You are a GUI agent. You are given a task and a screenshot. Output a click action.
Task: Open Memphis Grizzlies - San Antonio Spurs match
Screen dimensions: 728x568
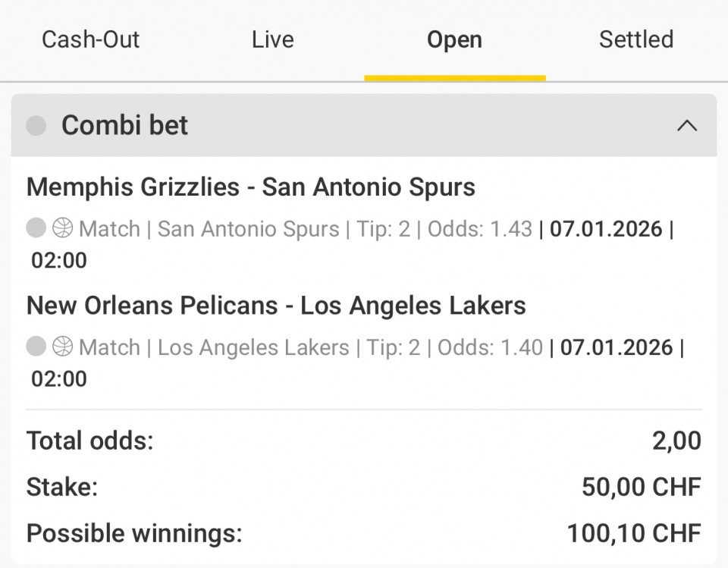coord(251,187)
